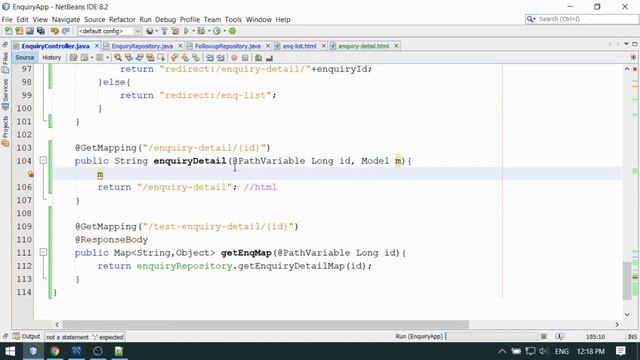The width and height of the screenshot is (640, 360).
Task: Comment selected lines icon
Action: [258, 58]
